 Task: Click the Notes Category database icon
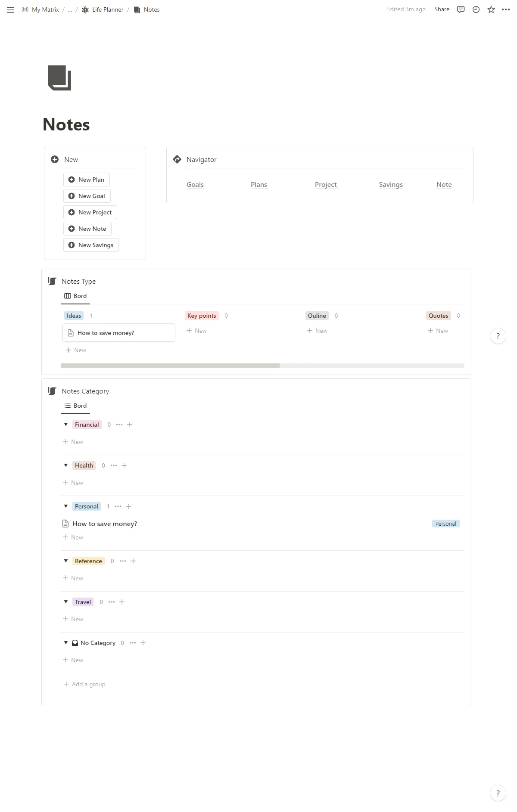tap(52, 391)
